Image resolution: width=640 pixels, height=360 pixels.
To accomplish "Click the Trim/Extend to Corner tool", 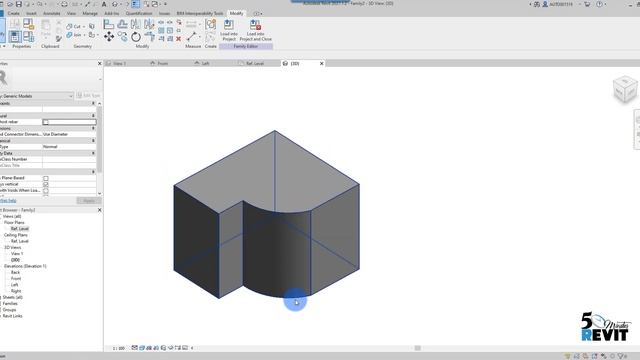I will pos(149,37).
